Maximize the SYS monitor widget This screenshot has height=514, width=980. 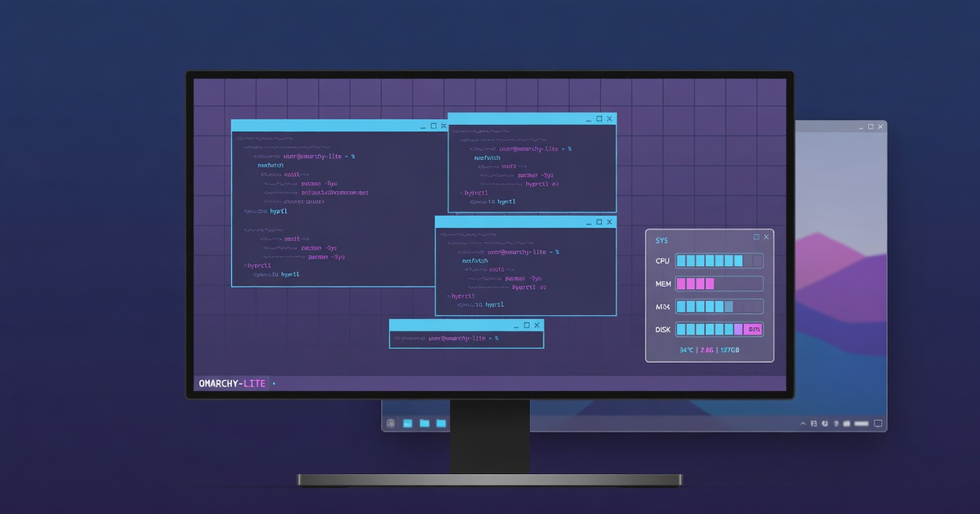pos(756,237)
